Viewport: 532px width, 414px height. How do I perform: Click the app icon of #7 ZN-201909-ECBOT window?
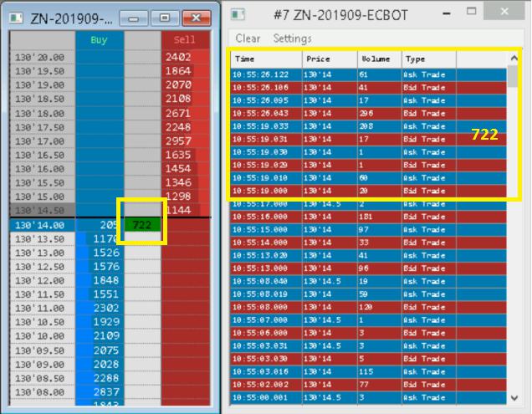click(238, 14)
